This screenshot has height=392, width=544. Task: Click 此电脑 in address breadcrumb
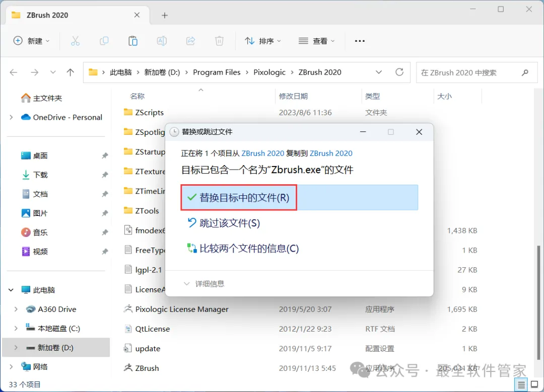point(121,72)
